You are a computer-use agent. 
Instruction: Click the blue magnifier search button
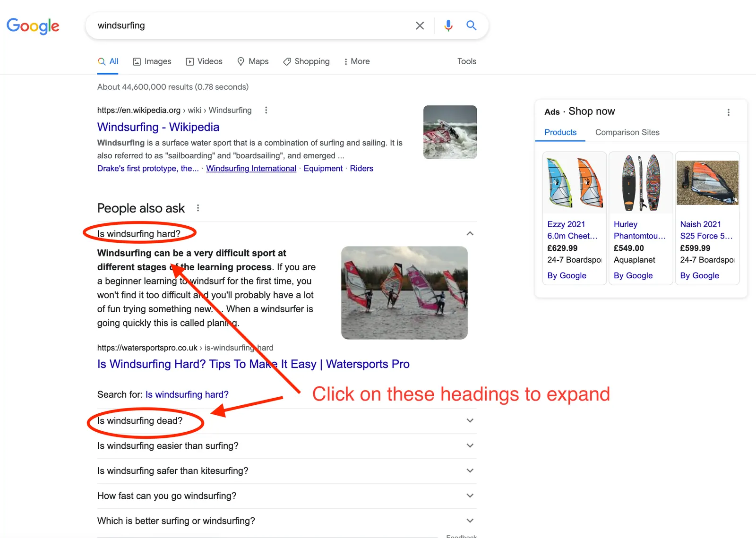(x=471, y=26)
